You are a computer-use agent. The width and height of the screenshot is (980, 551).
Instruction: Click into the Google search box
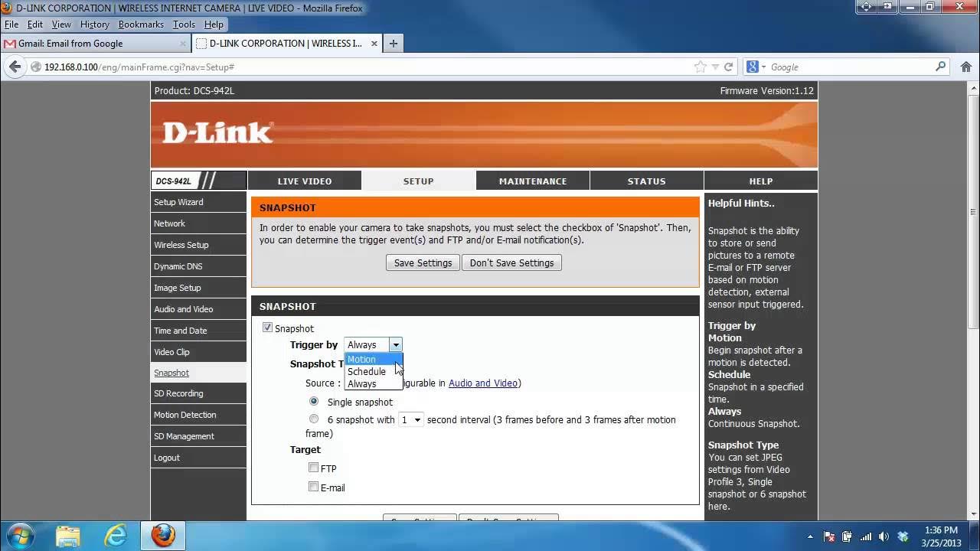pos(850,67)
